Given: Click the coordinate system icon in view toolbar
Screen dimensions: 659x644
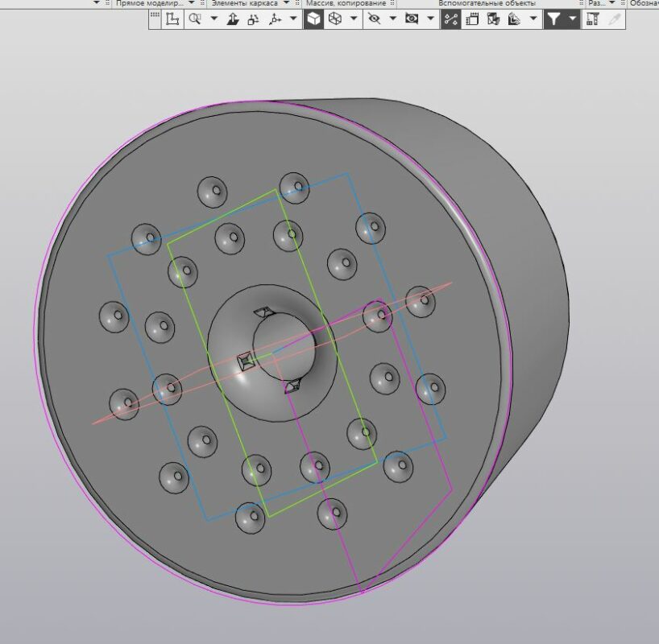Looking at the screenshot, I should [x=172, y=19].
